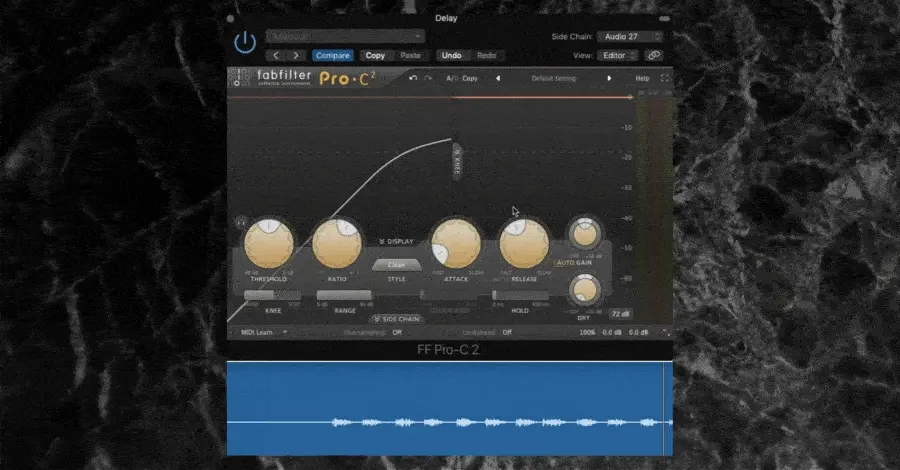Open the Clean style selector
The width and height of the screenshot is (900, 470).
point(397,265)
